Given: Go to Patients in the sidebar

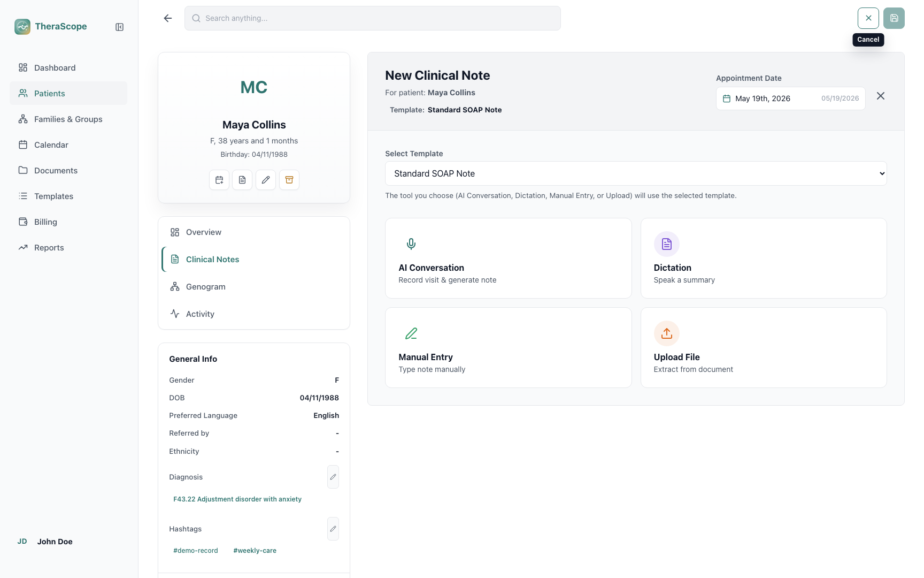Looking at the screenshot, I should point(68,93).
